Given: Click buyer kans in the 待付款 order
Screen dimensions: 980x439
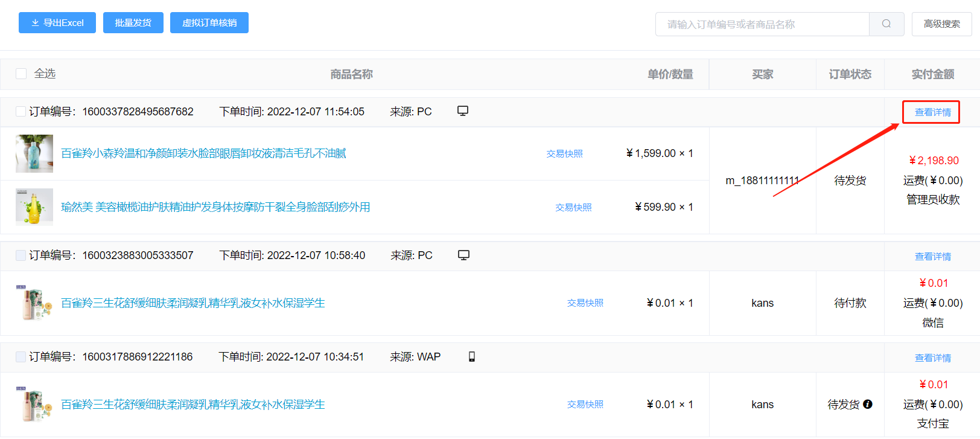Looking at the screenshot, I should 762,303.
